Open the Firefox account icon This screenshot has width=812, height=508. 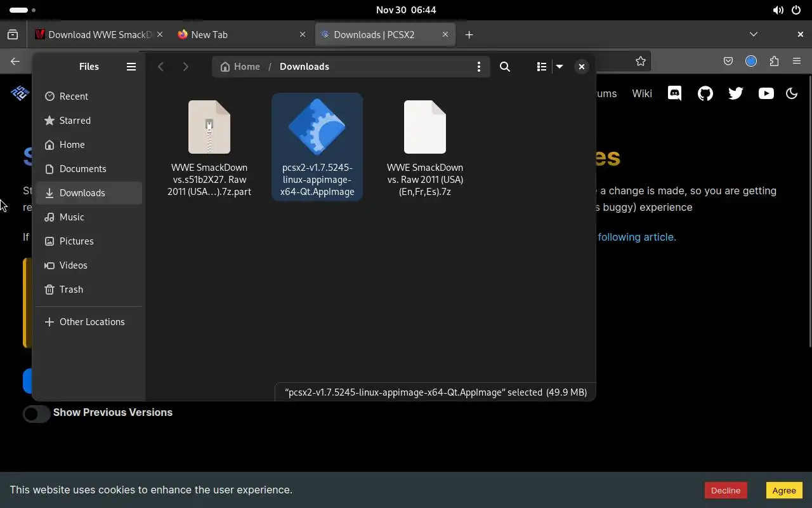pyautogui.click(x=751, y=62)
